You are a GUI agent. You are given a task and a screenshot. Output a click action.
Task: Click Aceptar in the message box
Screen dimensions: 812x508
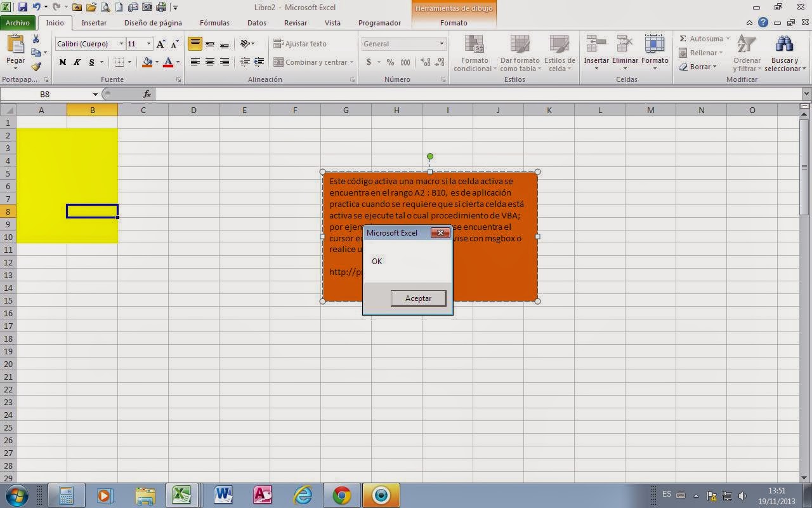418,298
